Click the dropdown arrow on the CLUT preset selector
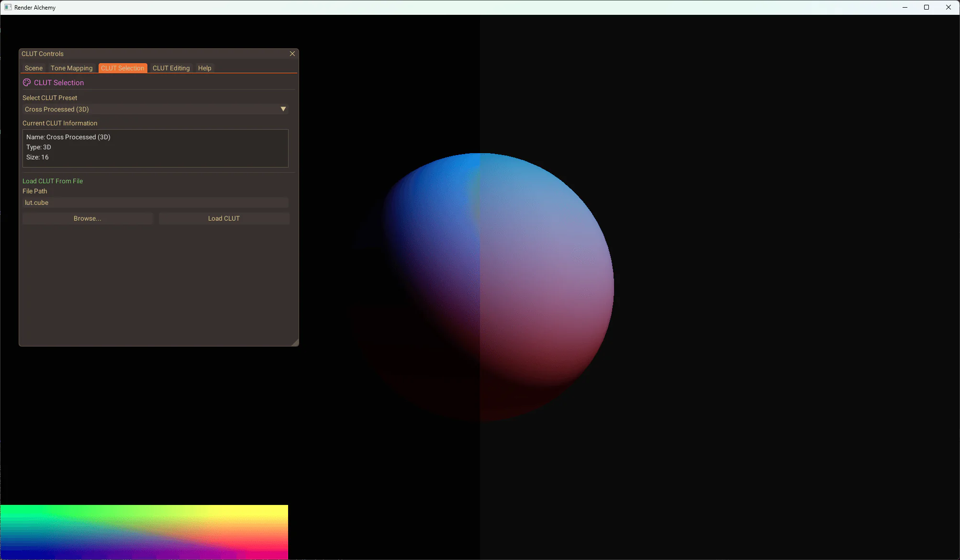Viewport: 960px width, 560px height. pyautogui.click(x=283, y=109)
